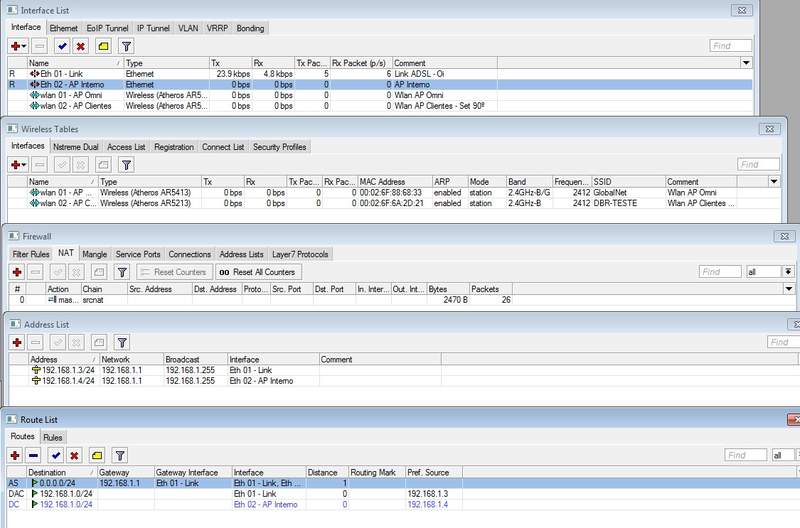This screenshot has height=528, width=800.
Task: Sort Wireless Tables by SSID column
Action: 629,182
